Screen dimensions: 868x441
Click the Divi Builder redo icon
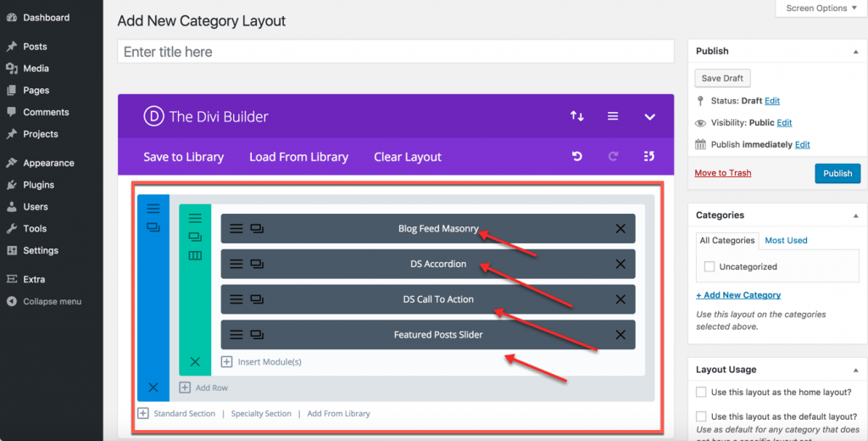613,157
